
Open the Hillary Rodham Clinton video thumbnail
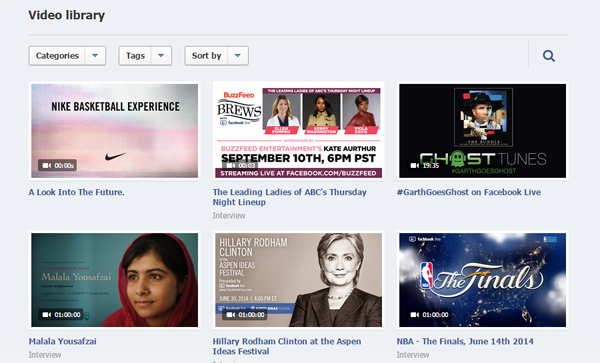(x=298, y=280)
